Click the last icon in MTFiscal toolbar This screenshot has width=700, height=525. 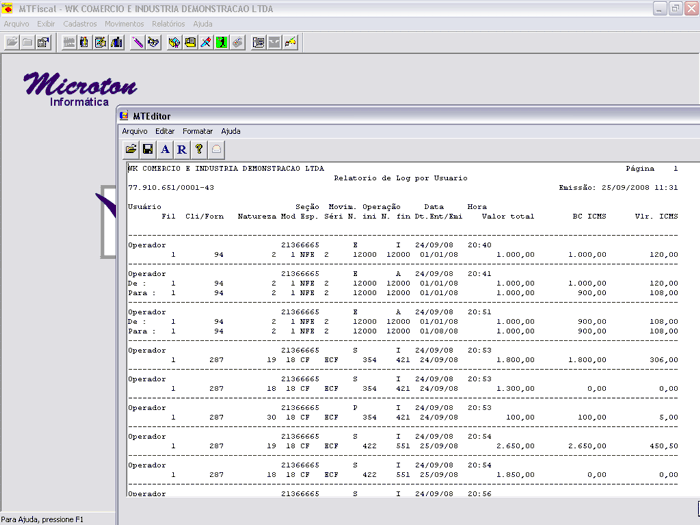click(x=291, y=43)
